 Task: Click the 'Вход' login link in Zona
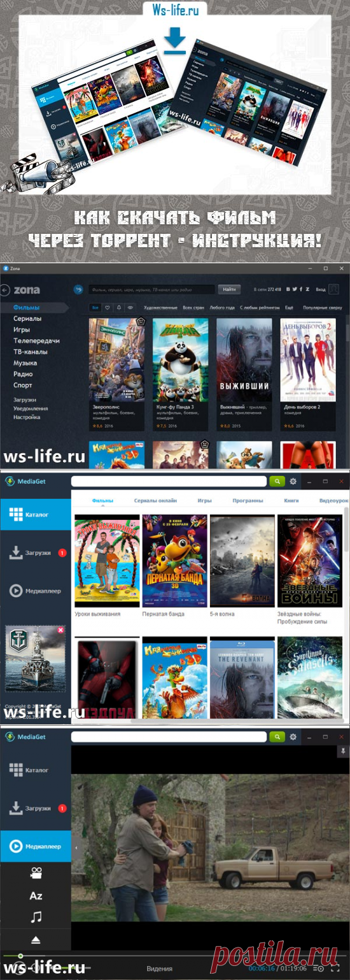pos(321,289)
